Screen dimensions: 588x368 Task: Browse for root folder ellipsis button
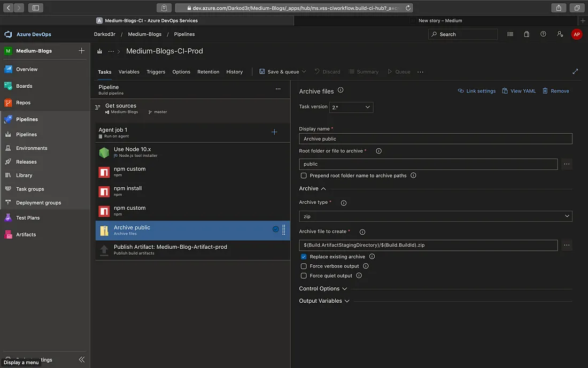pos(567,164)
